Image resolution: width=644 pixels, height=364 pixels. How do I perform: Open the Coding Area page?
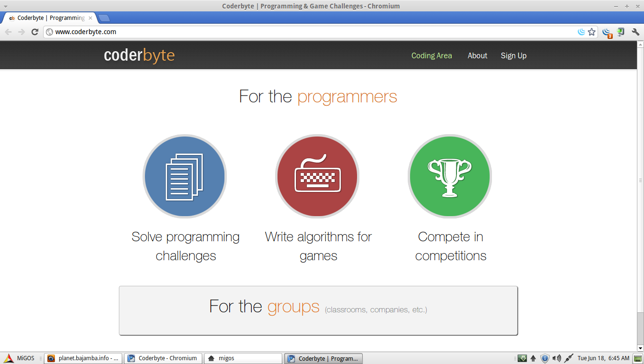[431, 55]
